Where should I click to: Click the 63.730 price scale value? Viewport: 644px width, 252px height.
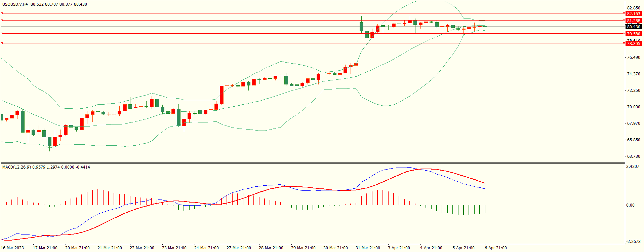click(x=634, y=156)
